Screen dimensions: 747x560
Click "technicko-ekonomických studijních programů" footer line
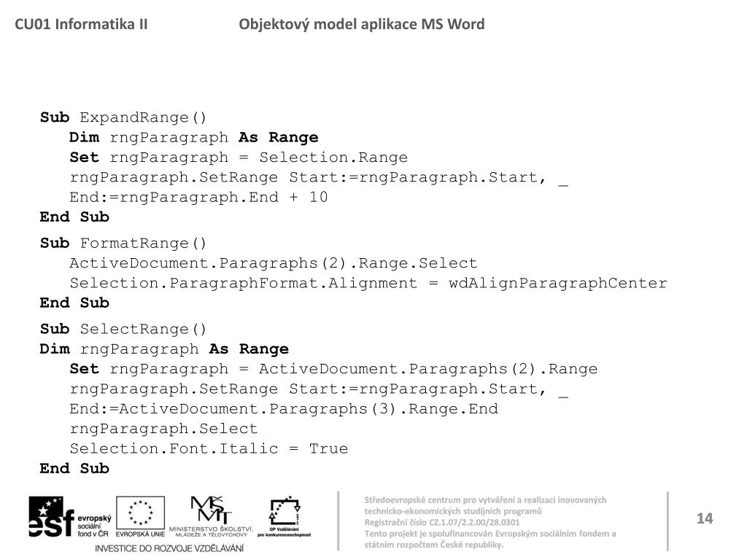click(x=453, y=511)
